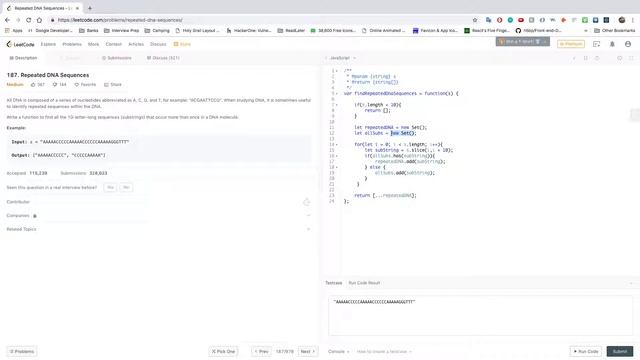
Task: Bookmark this page with the star icon
Action: coord(475,20)
